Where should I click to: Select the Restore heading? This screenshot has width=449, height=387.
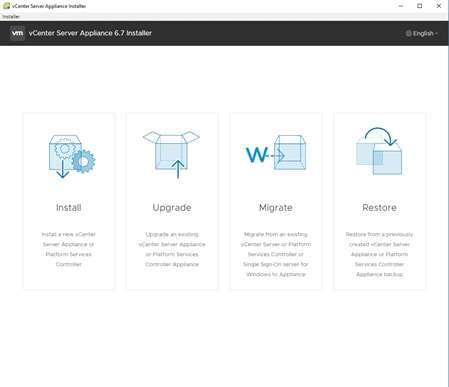pyautogui.click(x=379, y=208)
